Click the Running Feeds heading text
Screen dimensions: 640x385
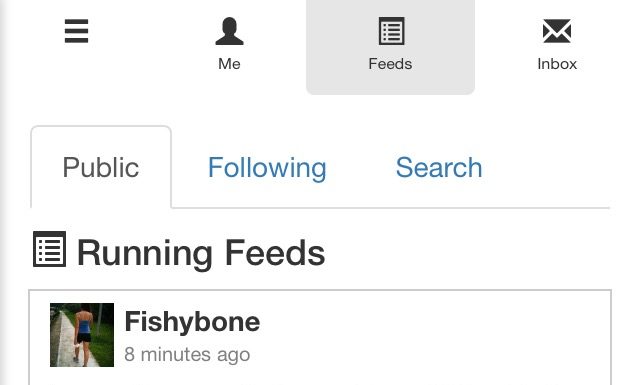coord(201,253)
